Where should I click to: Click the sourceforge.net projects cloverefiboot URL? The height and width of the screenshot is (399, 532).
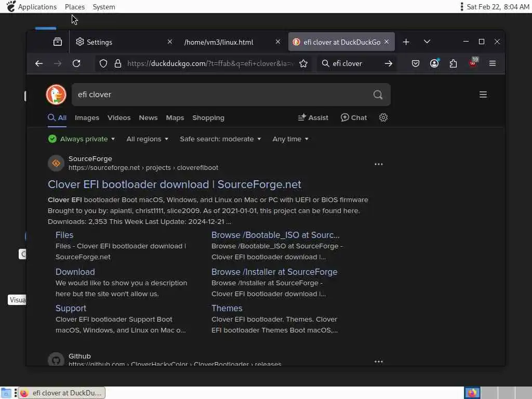point(143,168)
